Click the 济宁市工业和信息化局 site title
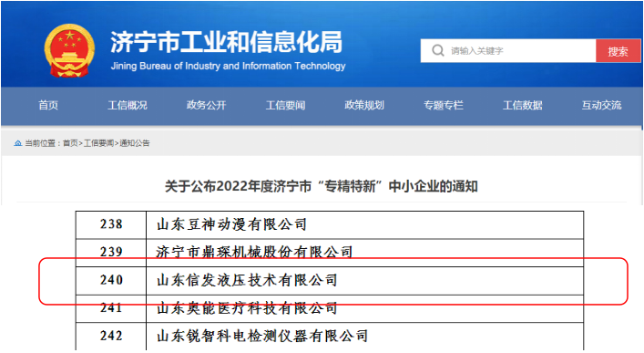This screenshot has width=644, height=353. pyautogui.click(x=226, y=42)
